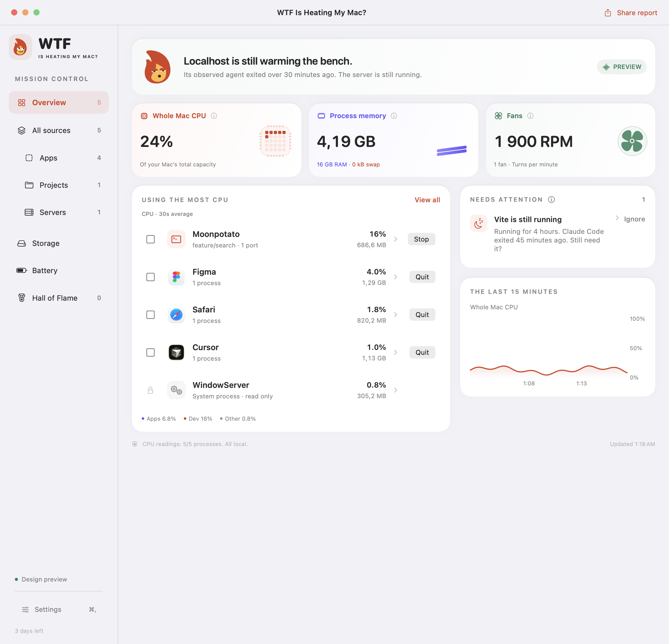Image resolution: width=669 pixels, height=644 pixels.
Task: Click the info icon beside Process memory
Action: 394,116
